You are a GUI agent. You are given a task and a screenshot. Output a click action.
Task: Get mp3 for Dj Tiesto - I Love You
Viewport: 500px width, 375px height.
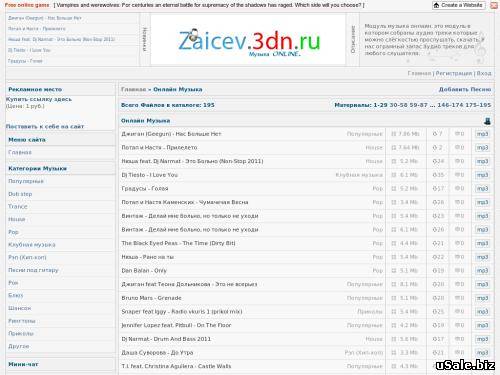click(x=482, y=175)
